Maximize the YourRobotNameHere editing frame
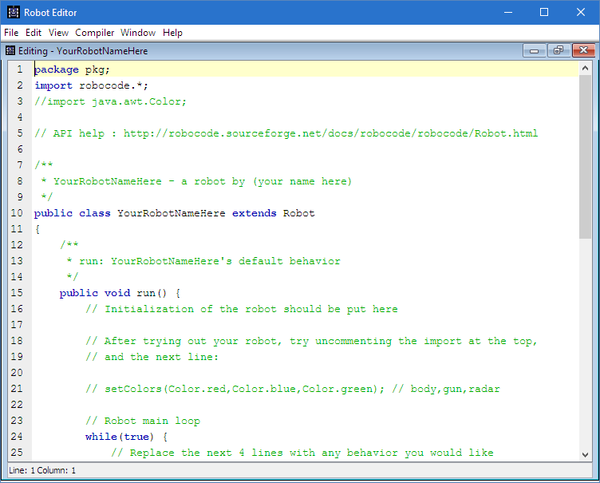This screenshot has width=600, height=483. coord(558,50)
